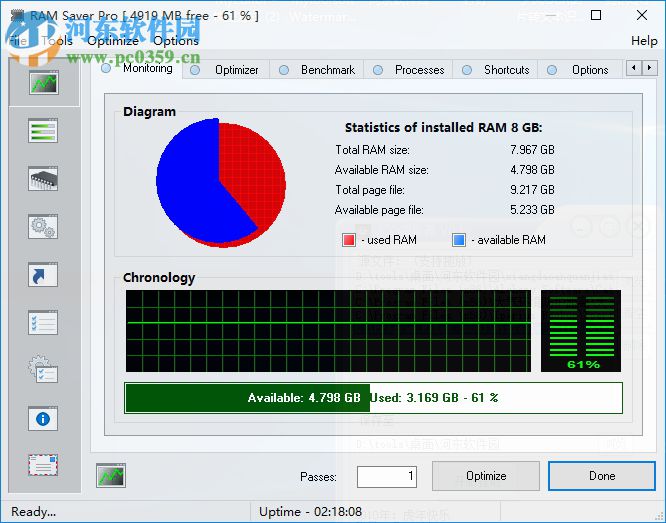Screen dimensions: 666x523
Task: Click the Done button
Action: click(602, 476)
